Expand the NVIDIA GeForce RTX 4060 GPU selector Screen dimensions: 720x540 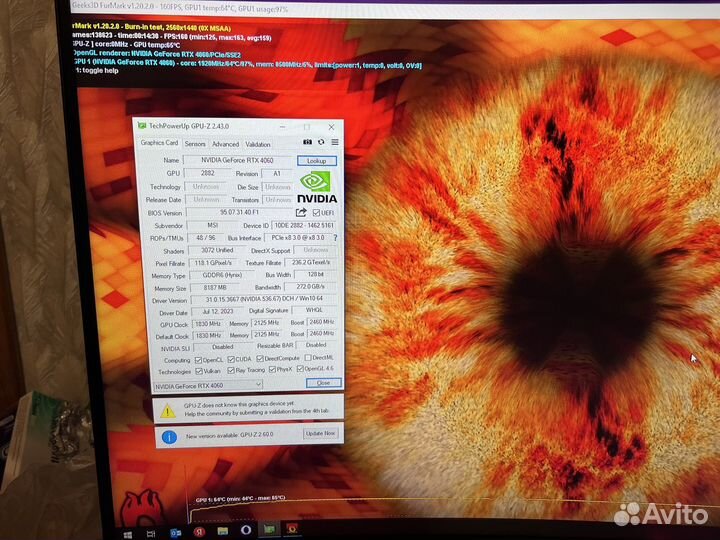point(208,386)
